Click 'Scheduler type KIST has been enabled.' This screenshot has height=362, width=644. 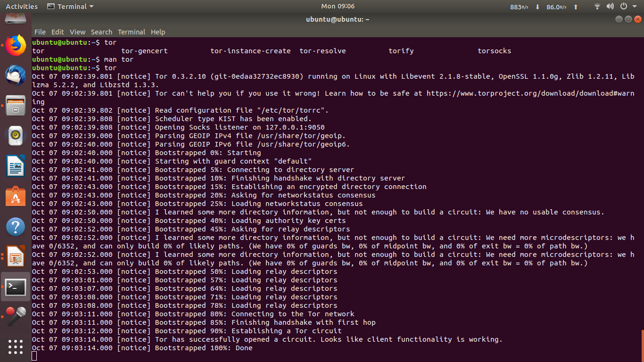233,119
